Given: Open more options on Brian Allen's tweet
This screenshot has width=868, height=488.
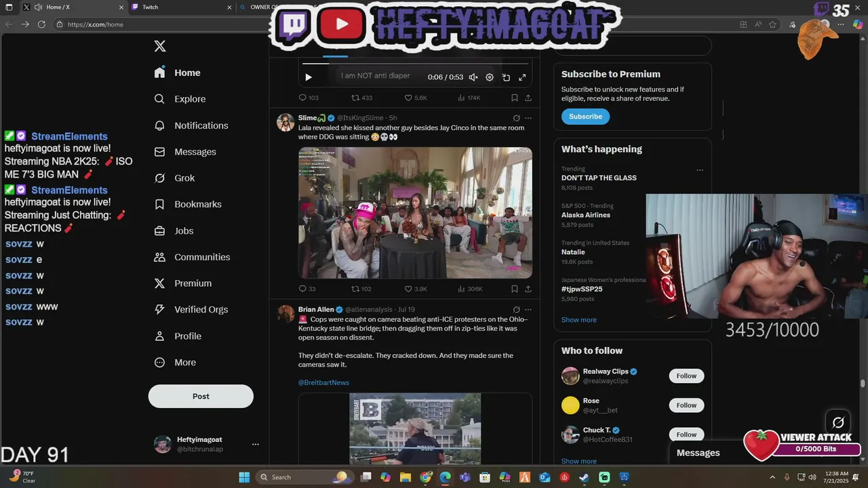Looking at the screenshot, I should pos(528,309).
